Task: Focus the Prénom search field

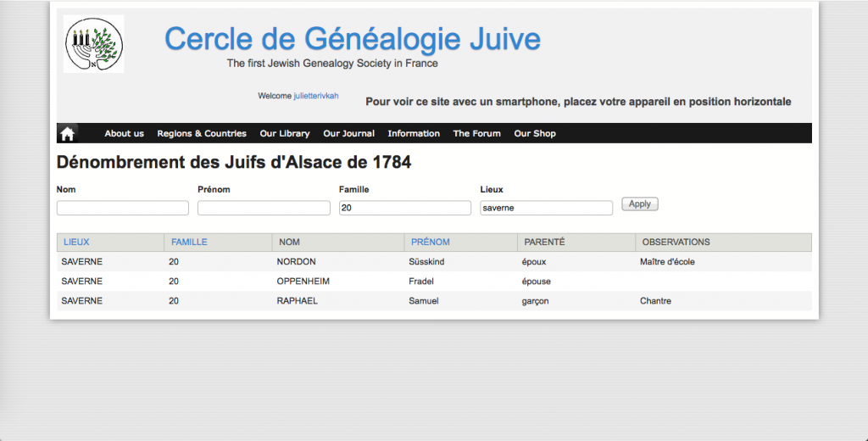Action: (264, 208)
